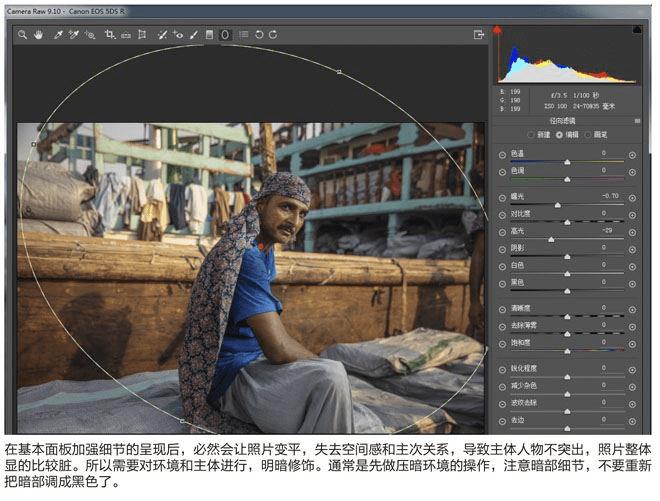
Task: Pick the White Balance eyedropper tool
Action: click(x=58, y=35)
